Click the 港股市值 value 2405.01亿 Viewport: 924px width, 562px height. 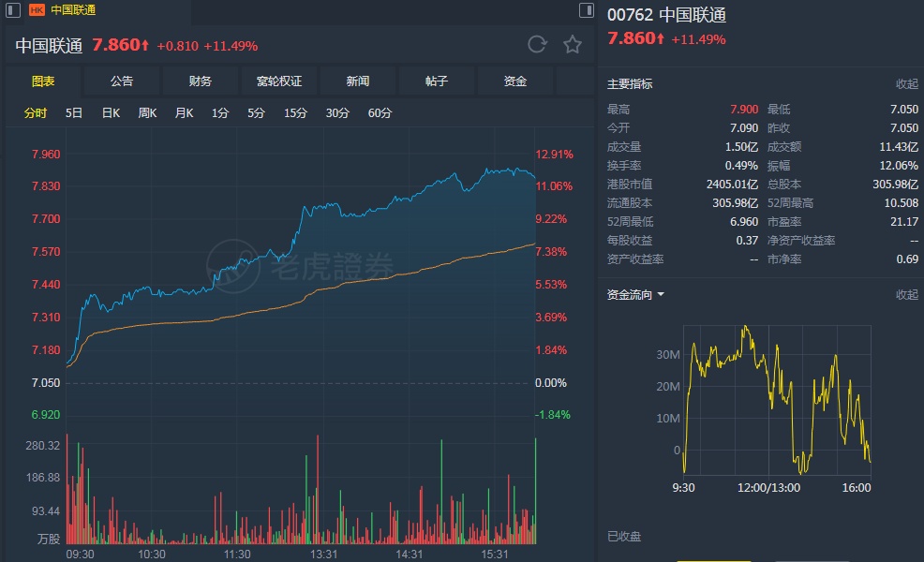(733, 185)
